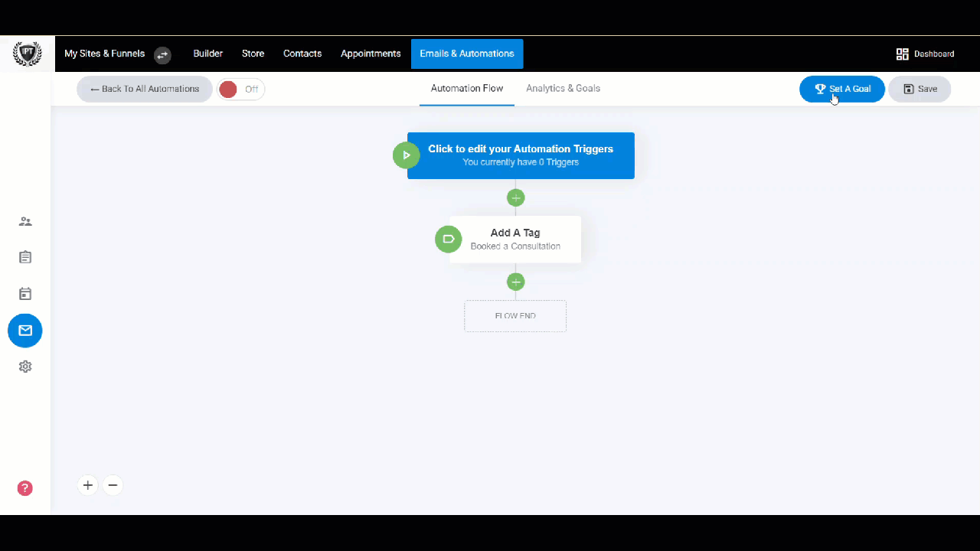Open the Builder menu in the top bar
This screenshot has height=551, width=980.
[x=207, y=54]
